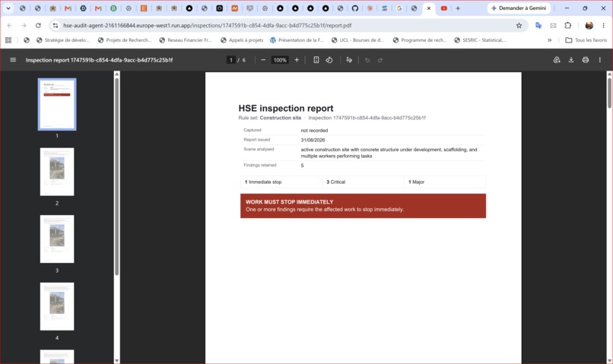Screen dimensions: 613x364
Task: Click the 'WORK MUST STOP IMMEDIATELY' banner text
Action: [289, 202]
